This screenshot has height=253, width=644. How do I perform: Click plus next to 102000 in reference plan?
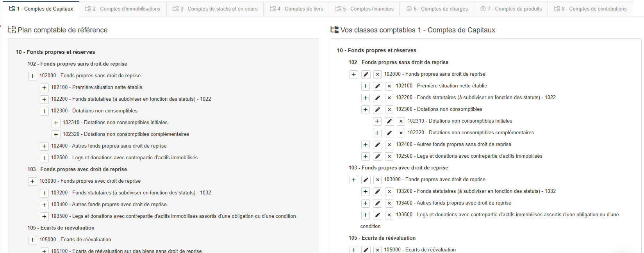pyautogui.click(x=32, y=76)
